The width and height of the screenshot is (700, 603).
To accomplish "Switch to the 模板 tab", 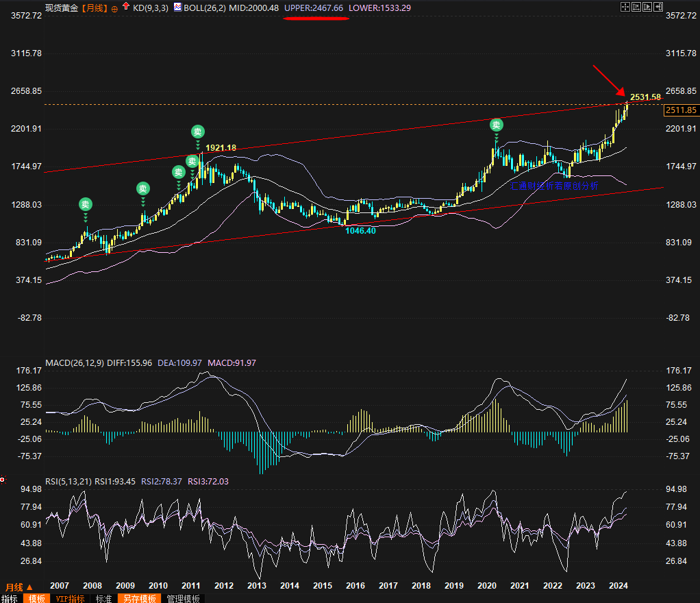I will [x=37, y=598].
